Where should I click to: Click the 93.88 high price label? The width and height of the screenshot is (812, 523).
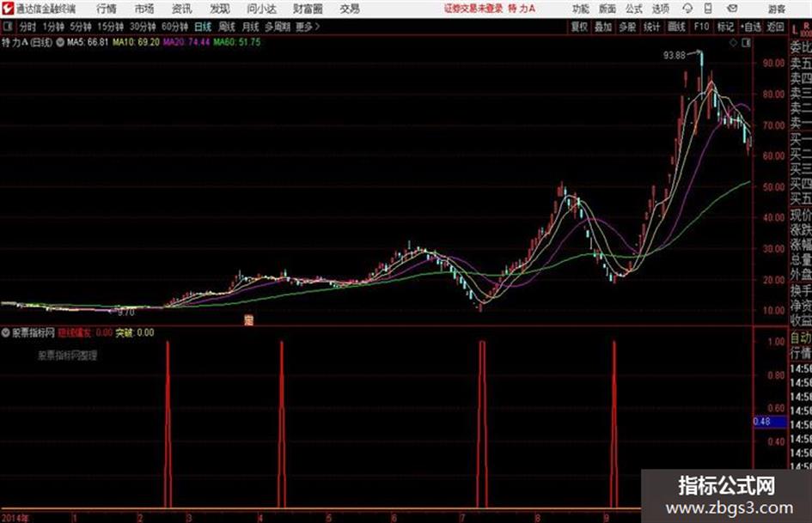(675, 56)
